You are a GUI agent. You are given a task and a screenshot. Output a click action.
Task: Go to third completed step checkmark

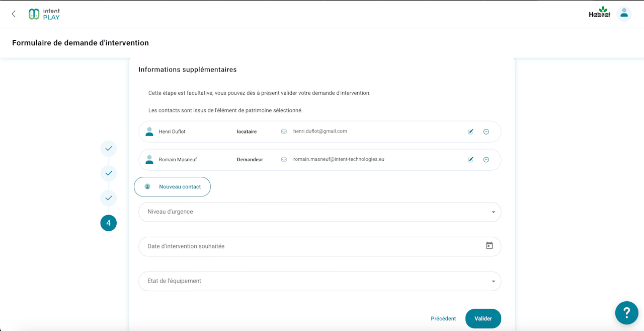pyautogui.click(x=109, y=198)
